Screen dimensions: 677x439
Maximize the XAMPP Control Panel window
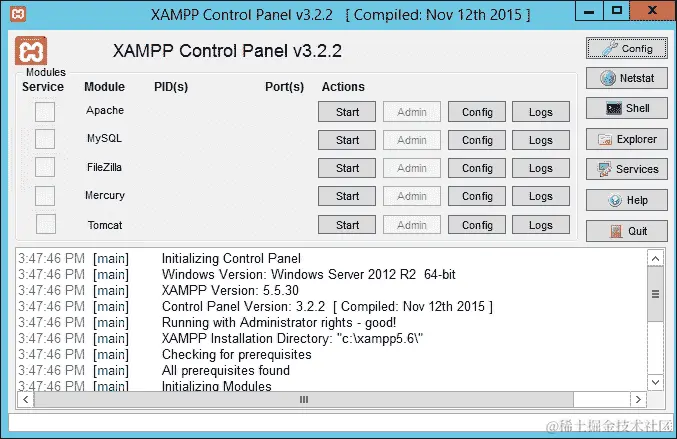617,10
